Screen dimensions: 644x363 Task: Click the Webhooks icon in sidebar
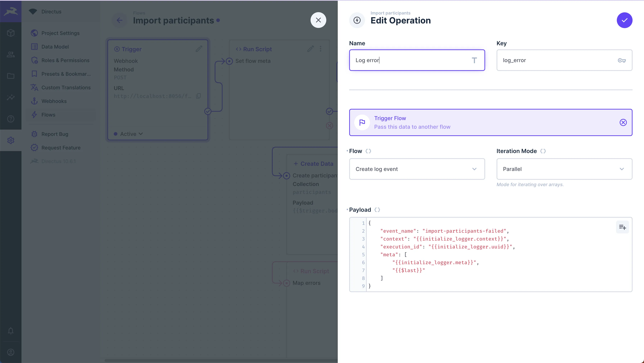35,101
